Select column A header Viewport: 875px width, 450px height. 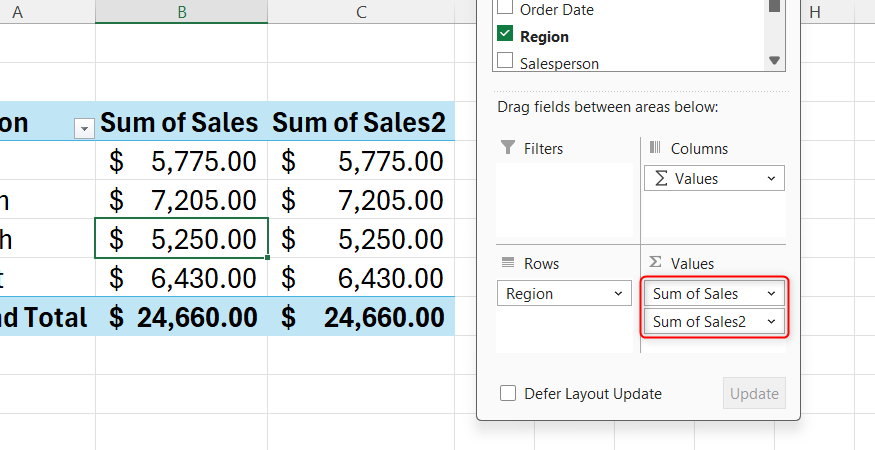coord(47,12)
